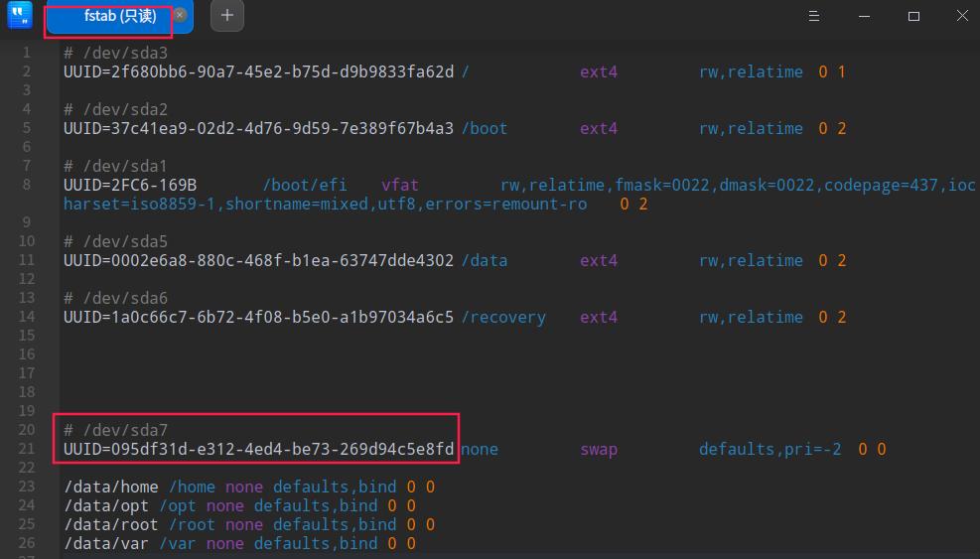Click the '# /dev/sda5' comment line
Image resolution: width=980 pixels, height=559 pixels.
tap(115, 241)
